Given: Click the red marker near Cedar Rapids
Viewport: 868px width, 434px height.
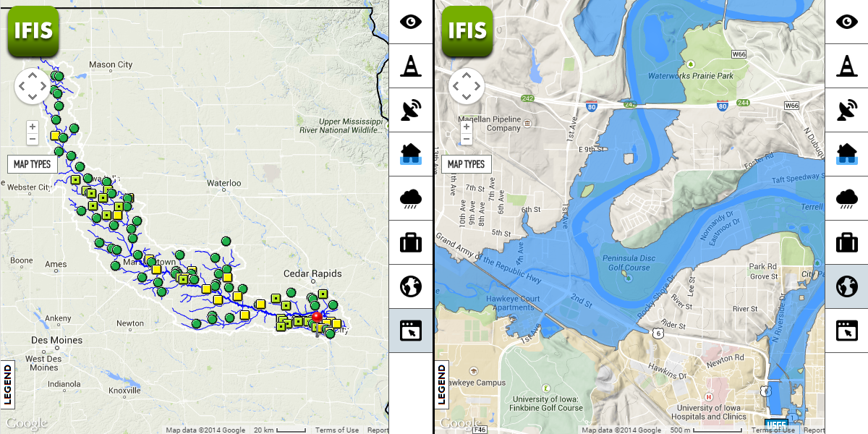Looking at the screenshot, I should [x=317, y=316].
